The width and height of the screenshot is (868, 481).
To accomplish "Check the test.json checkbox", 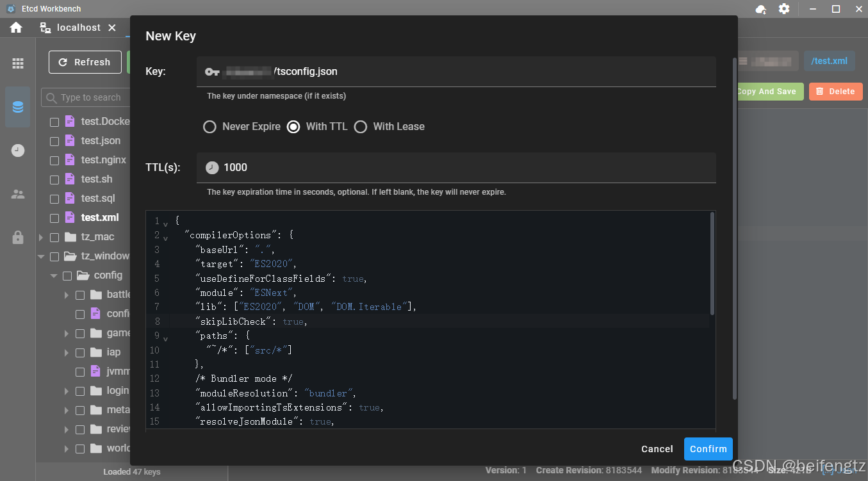I will 54,141.
